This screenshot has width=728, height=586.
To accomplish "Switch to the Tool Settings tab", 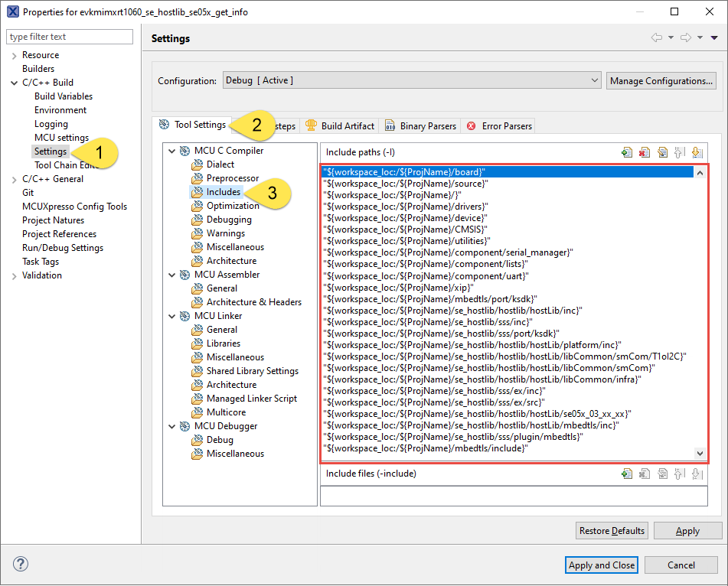I will point(192,125).
